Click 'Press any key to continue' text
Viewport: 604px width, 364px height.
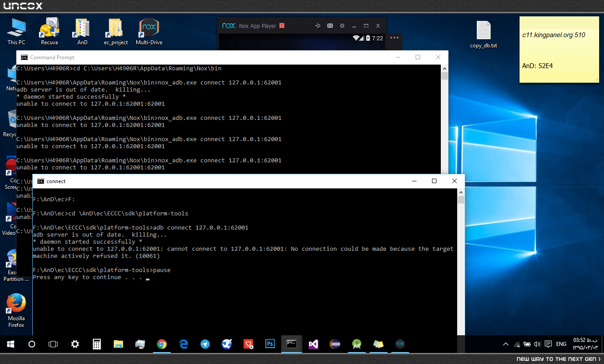88,277
